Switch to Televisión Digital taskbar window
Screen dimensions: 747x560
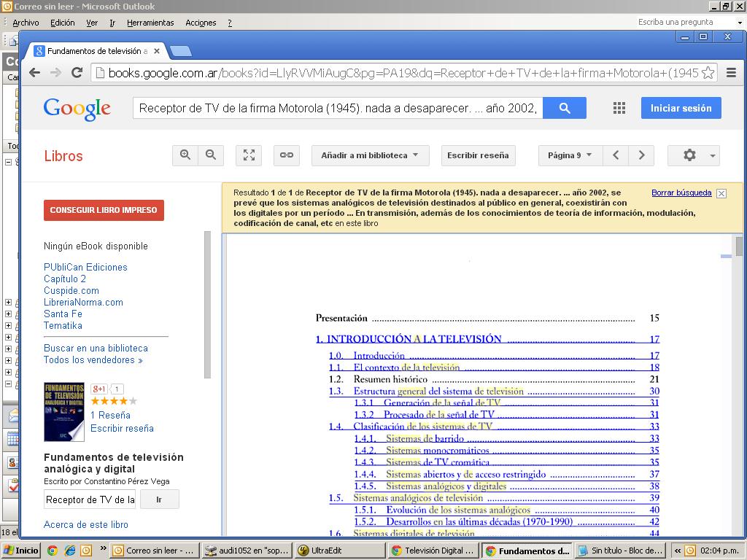[433, 551]
